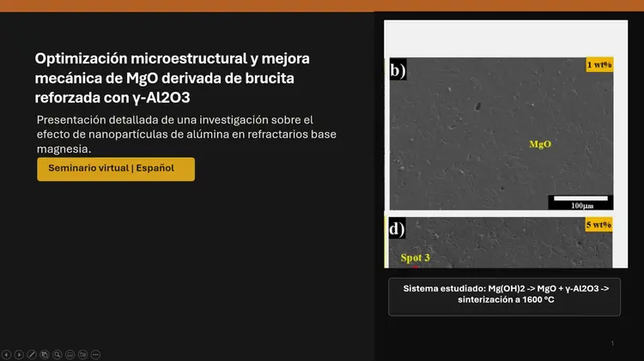Click the slide number 1 indicator
The width and height of the screenshot is (644, 361).
point(612,343)
